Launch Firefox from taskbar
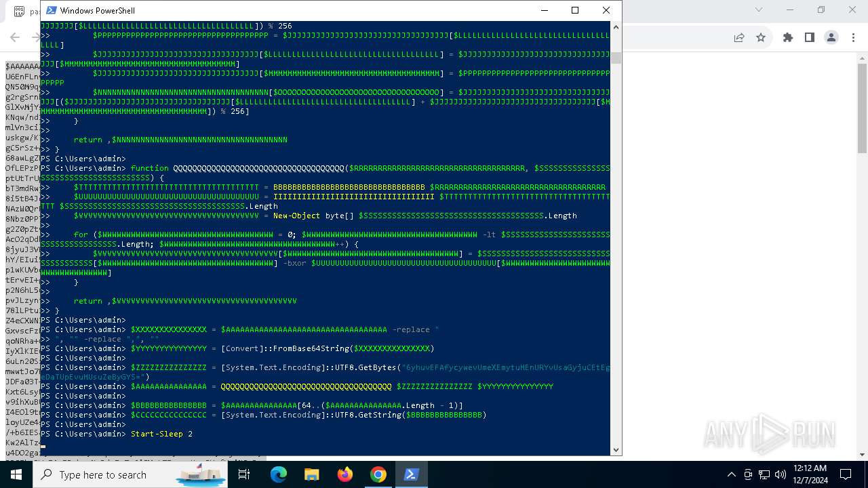This screenshot has height=488, width=868. point(345,474)
